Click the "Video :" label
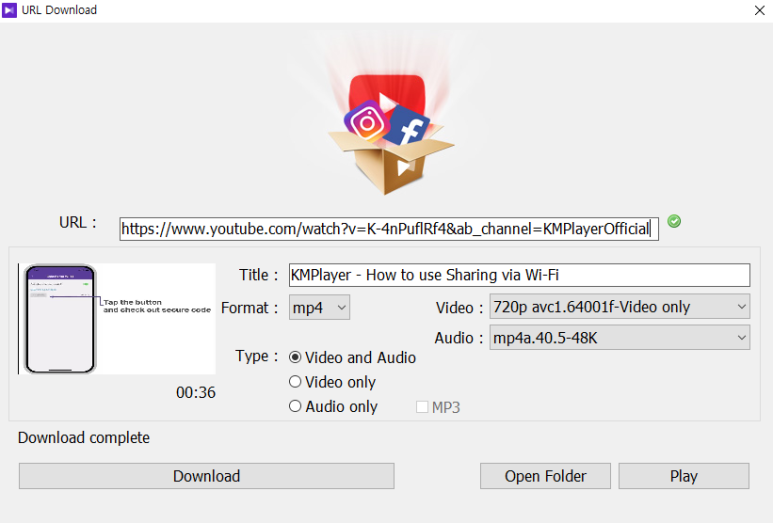Screen dimensions: 773x523 click(459, 308)
